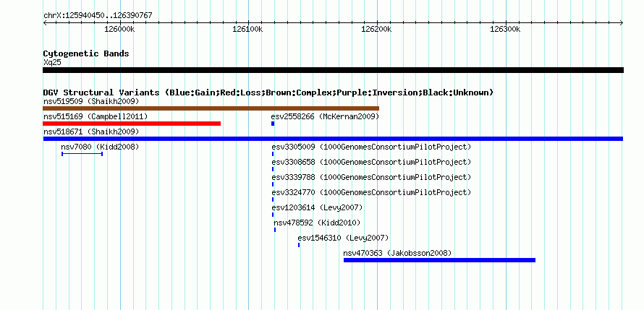The width and height of the screenshot is (644, 310).
Task: Open the esv3324770 variant label
Action: (x=371, y=192)
